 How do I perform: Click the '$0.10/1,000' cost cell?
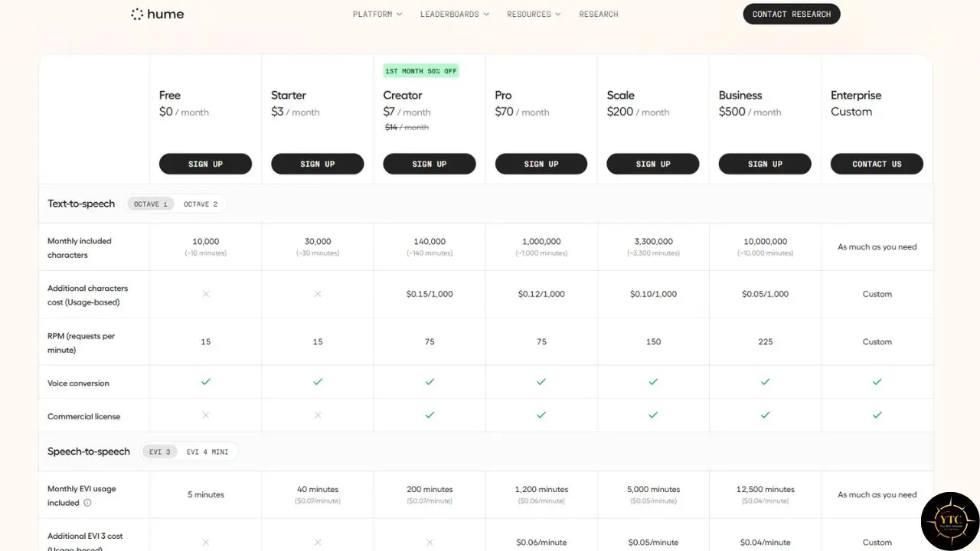point(653,294)
